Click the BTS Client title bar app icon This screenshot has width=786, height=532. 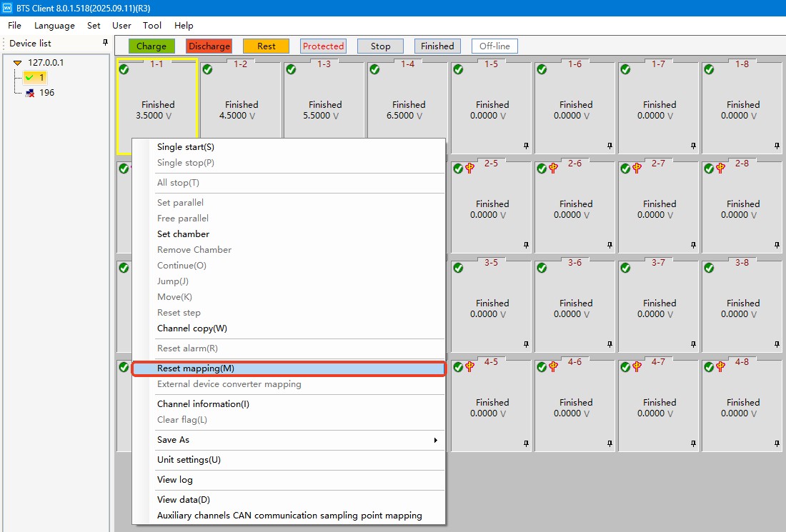coord(7,7)
